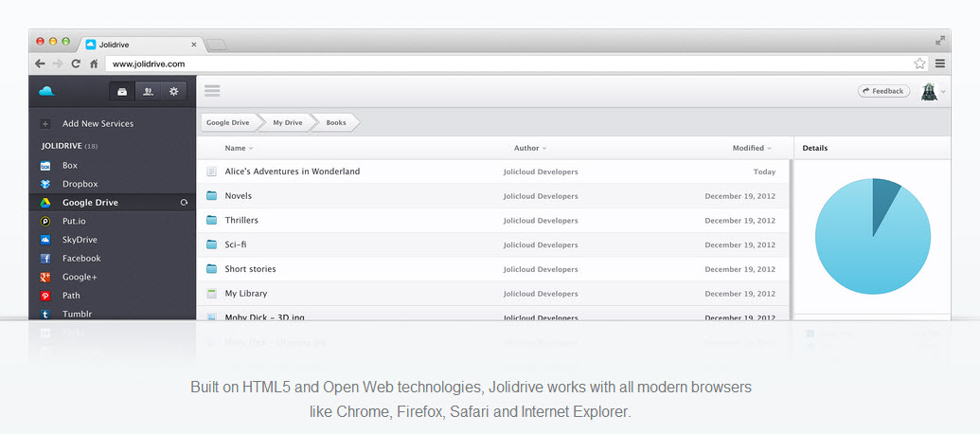Image resolution: width=980 pixels, height=434 pixels.
Task: Click the My Library spreadsheet icon
Action: tap(212, 294)
